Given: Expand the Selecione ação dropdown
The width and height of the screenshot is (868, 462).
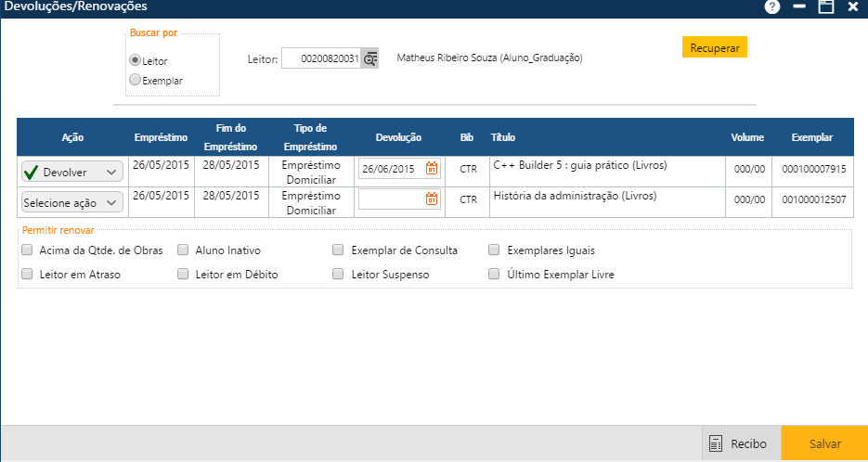Looking at the screenshot, I should click(x=71, y=202).
